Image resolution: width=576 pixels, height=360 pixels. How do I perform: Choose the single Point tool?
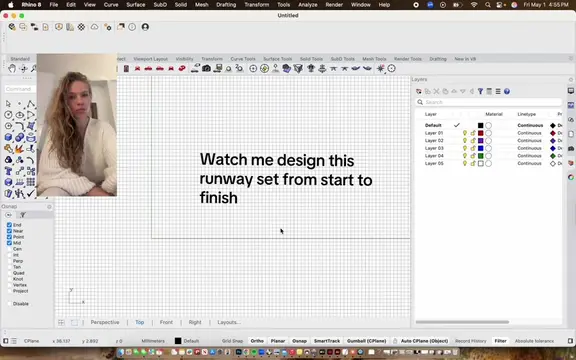click(x=19, y=104)
